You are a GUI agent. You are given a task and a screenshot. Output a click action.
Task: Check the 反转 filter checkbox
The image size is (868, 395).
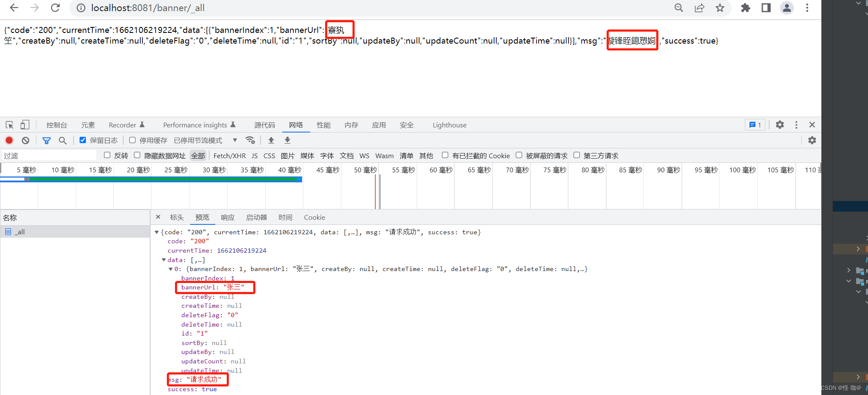click(x=107, y=155)
